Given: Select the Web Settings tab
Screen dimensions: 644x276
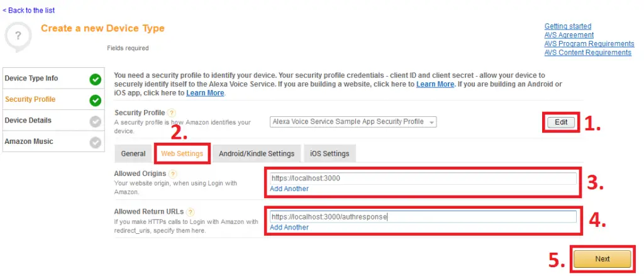Looking at the screenshot, I should coord(182,153).
